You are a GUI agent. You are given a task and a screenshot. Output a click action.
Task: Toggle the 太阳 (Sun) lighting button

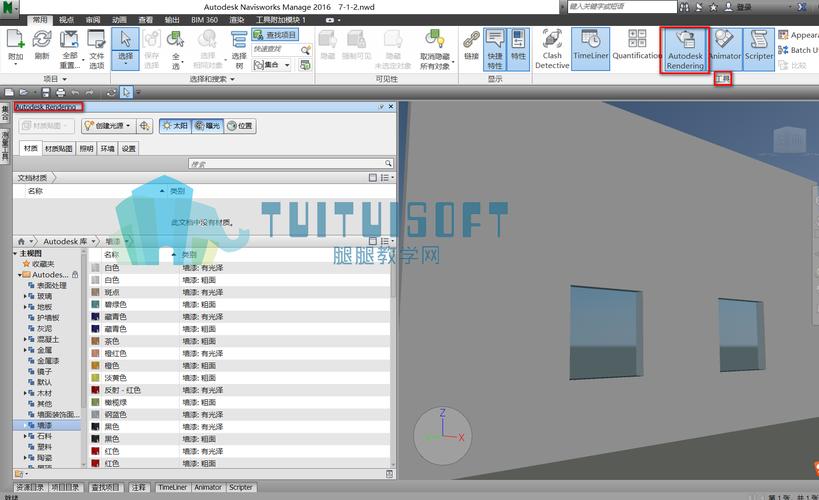coord(175,126)
